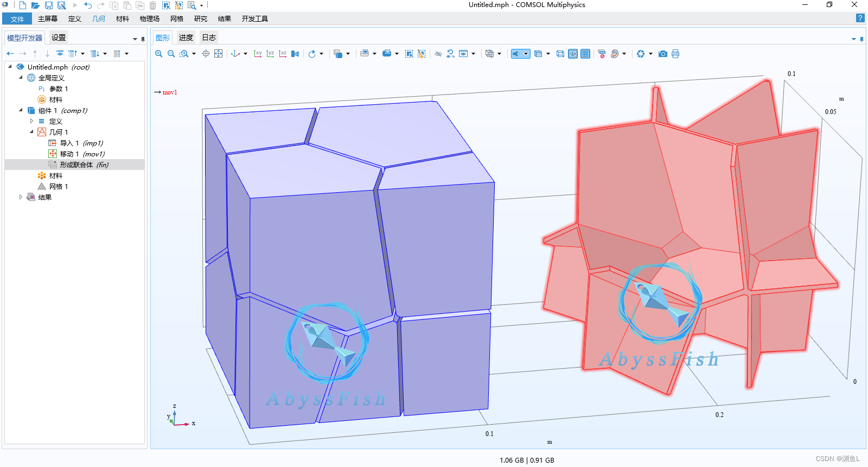Click the rotate view icon
Viewport: 868px width, 467px height.
[x=312, y=54]
